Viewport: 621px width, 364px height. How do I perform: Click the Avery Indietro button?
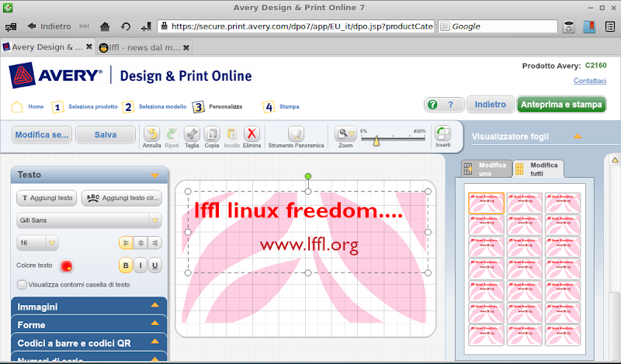click(491, 105)
